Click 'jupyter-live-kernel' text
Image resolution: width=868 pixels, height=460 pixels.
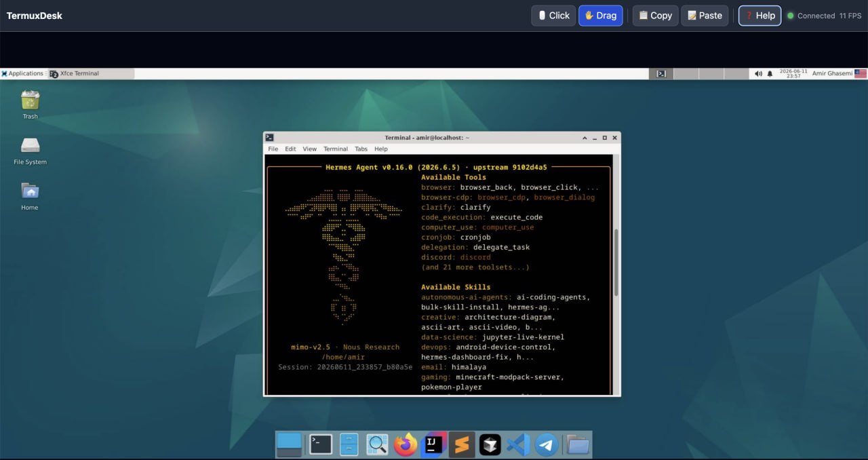pyautogui.click(x=523, y=337)
